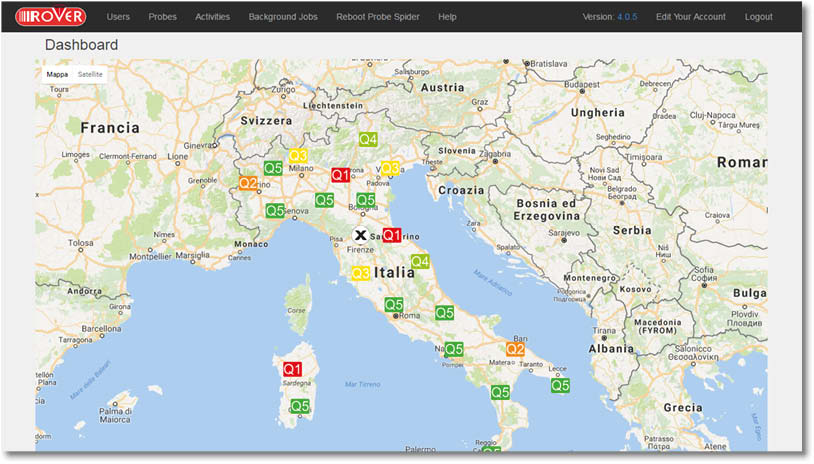
Task: Open the yellow Q3 marker near Venezia
Action: 390,168
